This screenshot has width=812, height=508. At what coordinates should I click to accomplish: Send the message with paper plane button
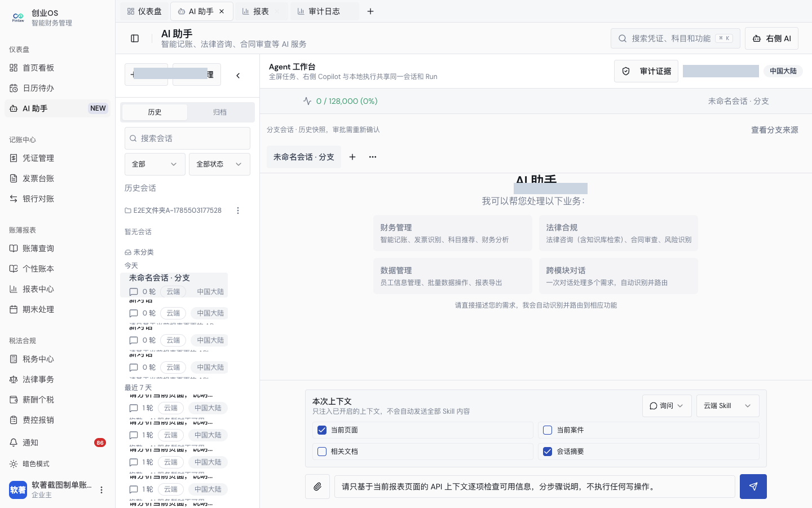[x=753, y=487]
